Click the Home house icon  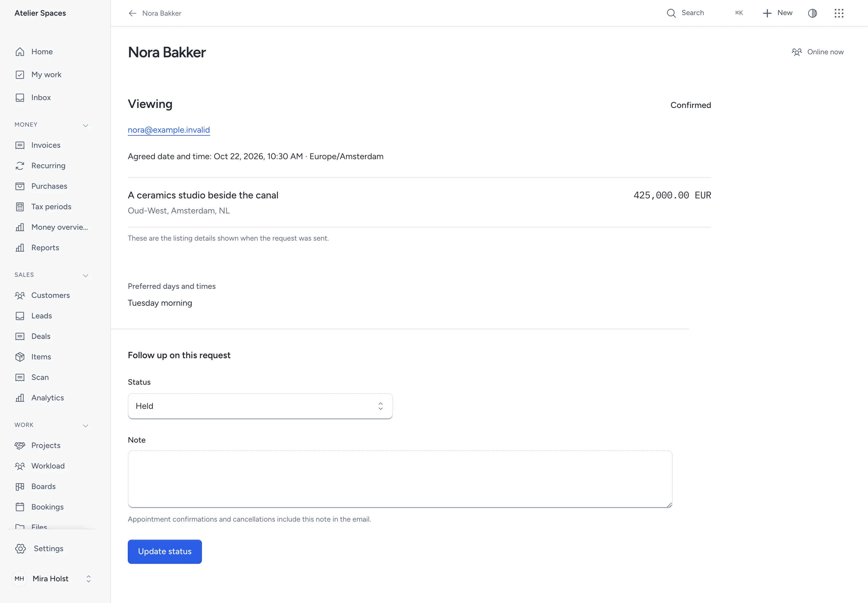tap(20, 52)
